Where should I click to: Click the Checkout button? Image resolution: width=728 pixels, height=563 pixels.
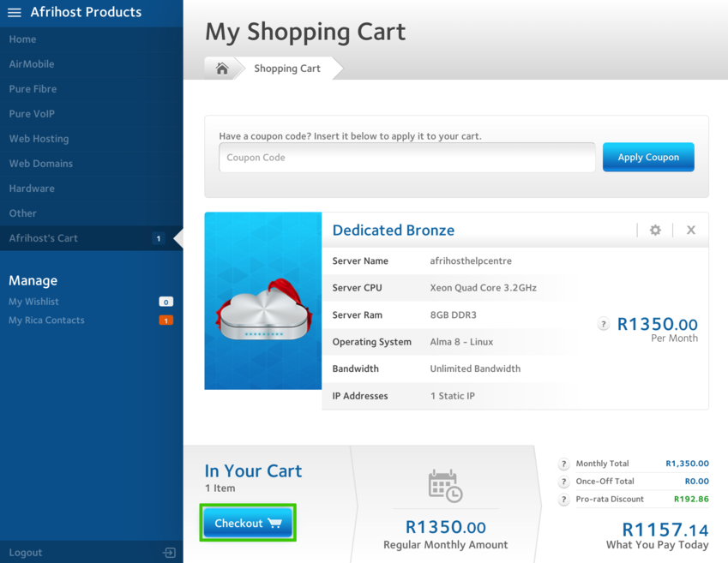(248, 523)
